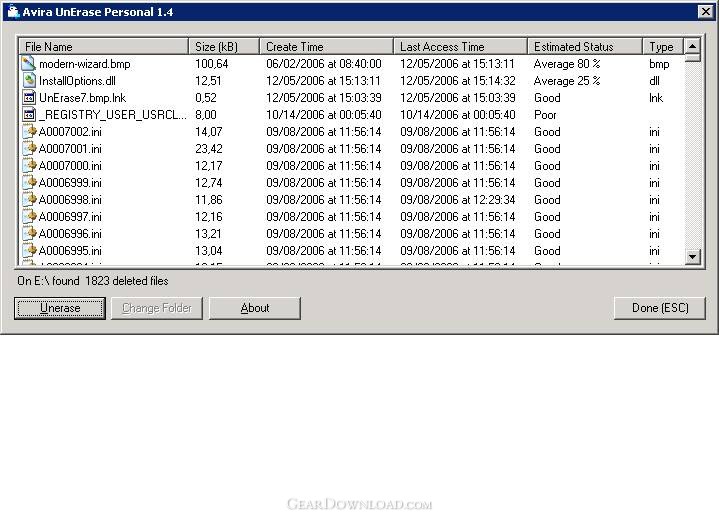Click the status Average 25 %
The width and height of the screenshot is (719, 512).
pos(567,81)
